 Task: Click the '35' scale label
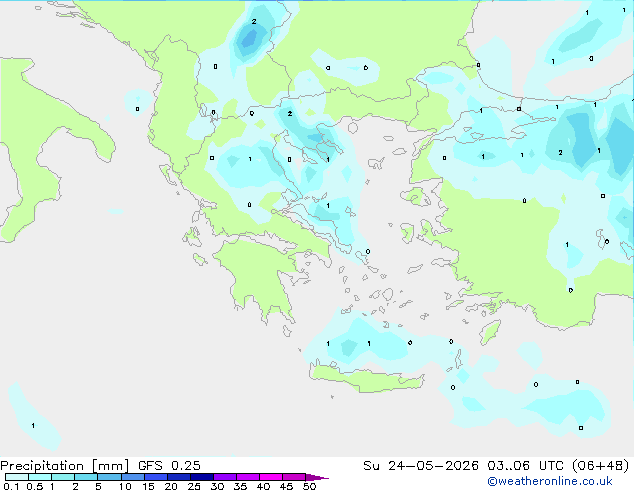click(x=240, y=486)
